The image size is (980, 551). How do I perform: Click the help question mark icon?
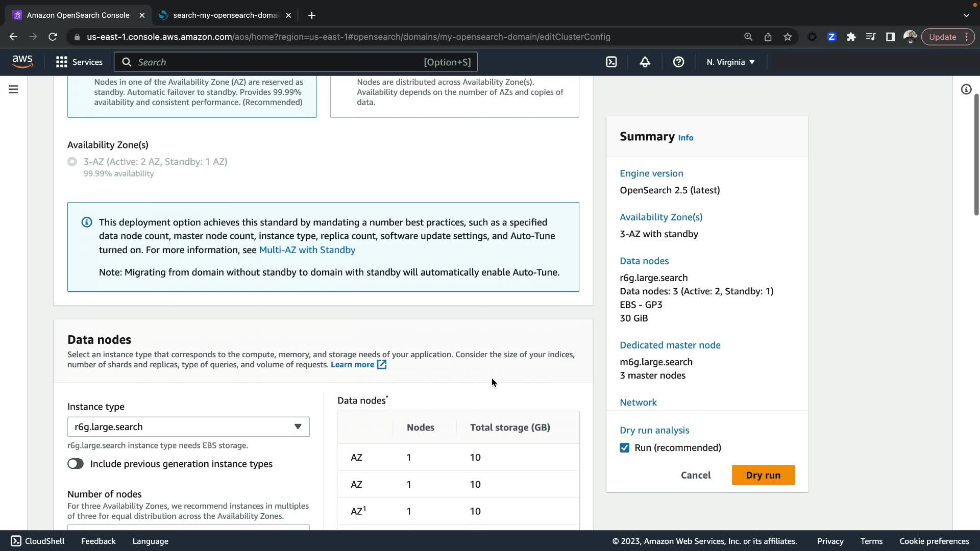(678, 62)
